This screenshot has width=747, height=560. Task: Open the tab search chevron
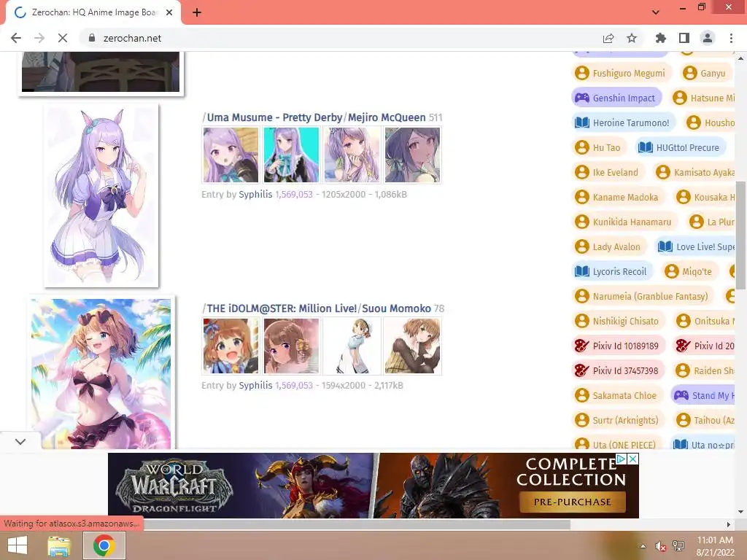(x=656, y=12)
